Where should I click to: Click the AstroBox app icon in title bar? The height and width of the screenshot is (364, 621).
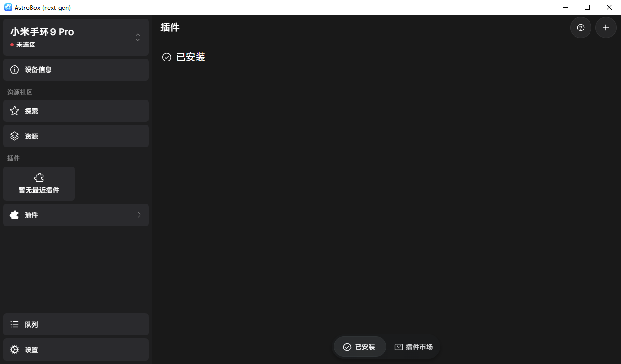[8, 7]
